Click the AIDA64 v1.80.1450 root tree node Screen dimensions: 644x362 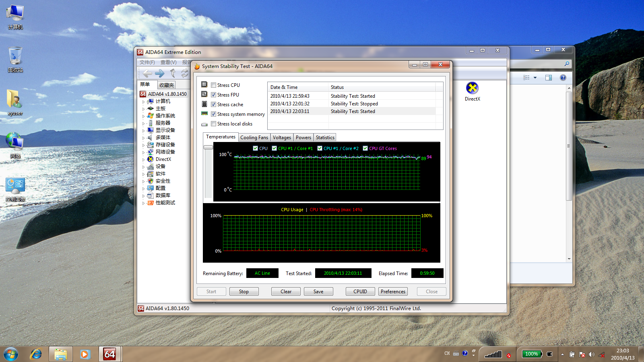pyautogui.click(x=163, y=94)
